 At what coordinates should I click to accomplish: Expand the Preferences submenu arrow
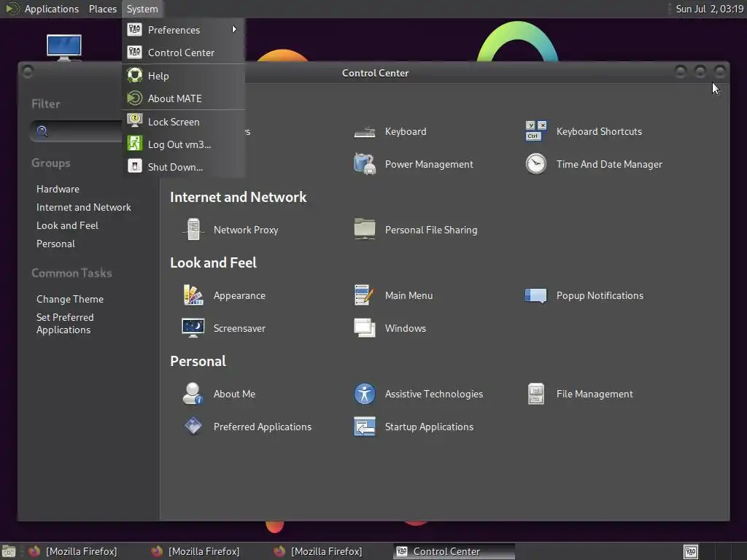[234, 29]
